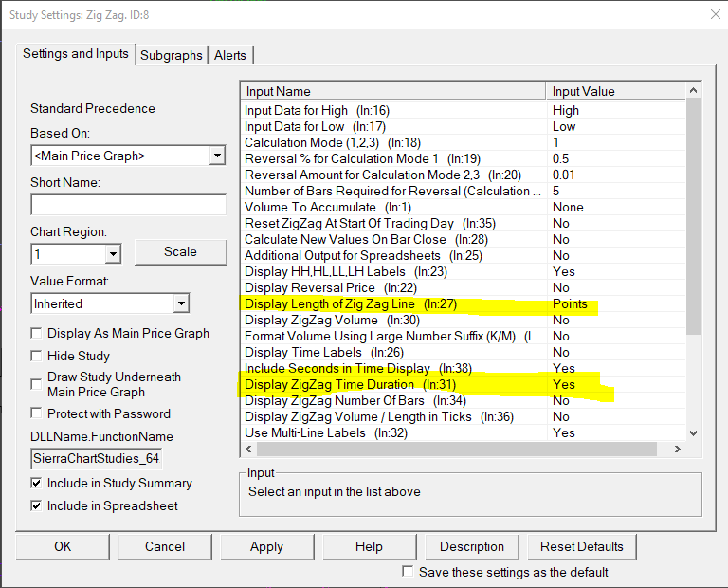Switch to the Subgraphs tab
This screenshot has height=588, width=728.
point(172,55)
